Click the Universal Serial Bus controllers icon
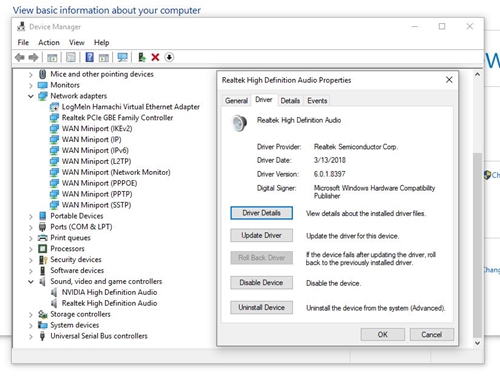500x377 pixels. (x=42, y=336)
